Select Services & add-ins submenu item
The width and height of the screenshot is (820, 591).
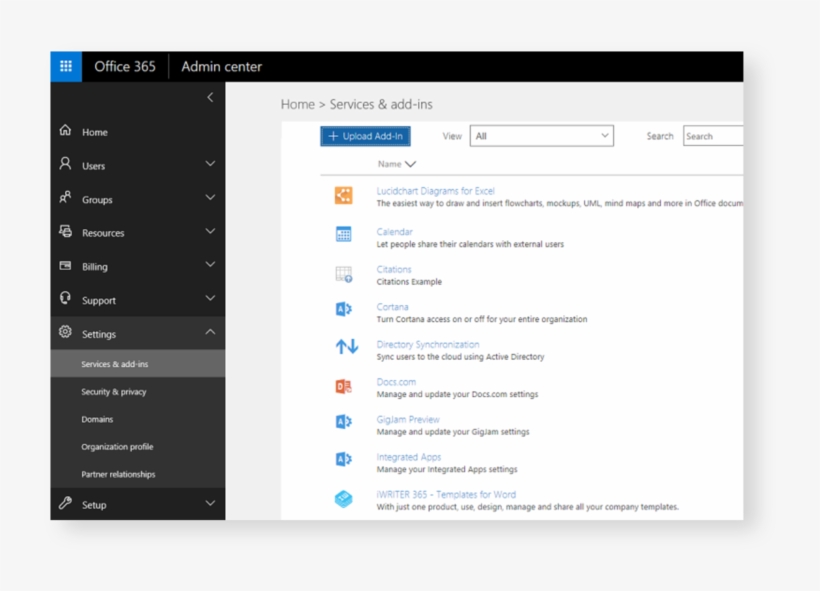[138, 363]
